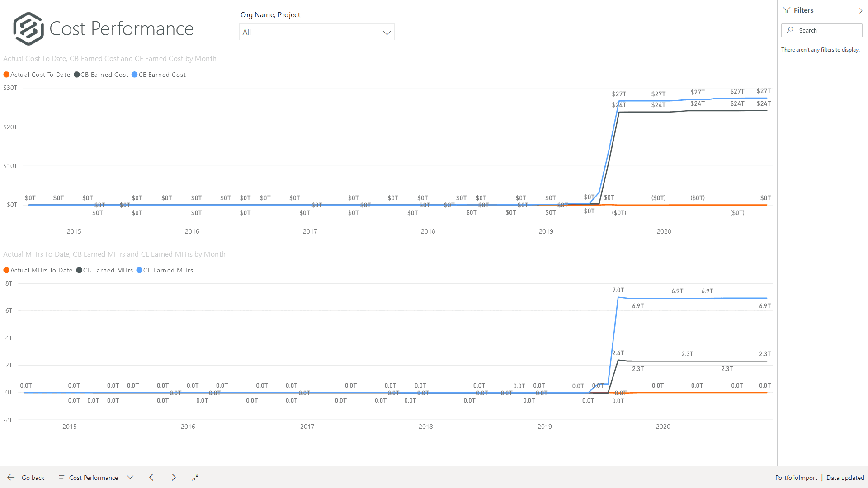Click the $30T y-axis label

tap(10, 88)
